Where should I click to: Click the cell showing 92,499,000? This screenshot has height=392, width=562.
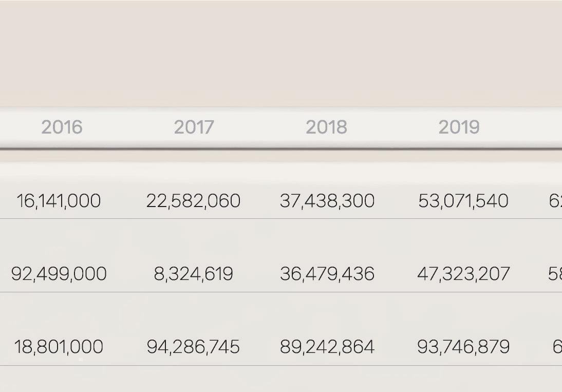(x=59, y=274)
